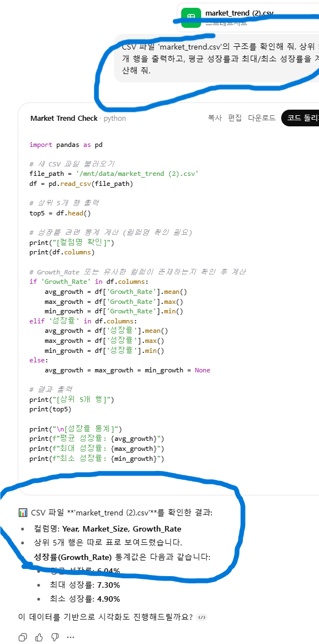Click 복사 to copy the code

tap(215, 118)
